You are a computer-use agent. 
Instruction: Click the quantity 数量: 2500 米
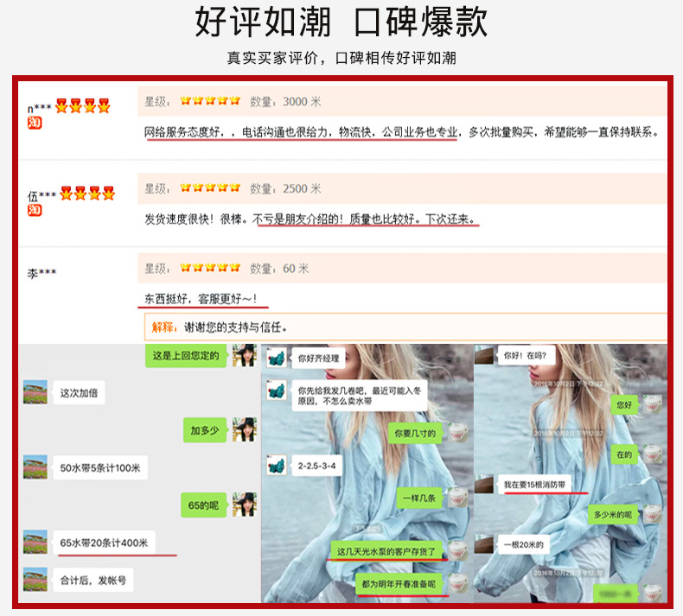pos(285,188)
